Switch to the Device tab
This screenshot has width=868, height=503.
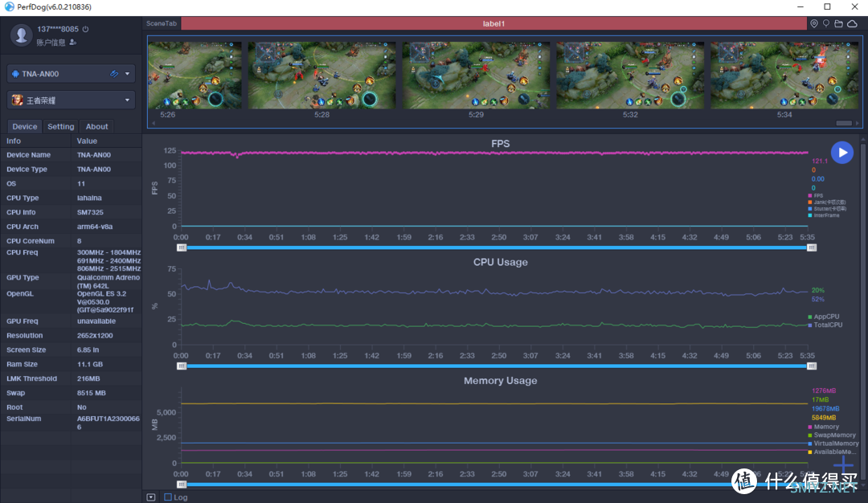25,126
